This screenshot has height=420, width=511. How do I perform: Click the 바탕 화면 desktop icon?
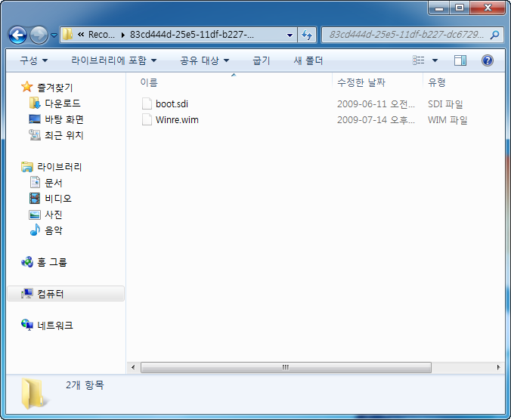(35, 119)
